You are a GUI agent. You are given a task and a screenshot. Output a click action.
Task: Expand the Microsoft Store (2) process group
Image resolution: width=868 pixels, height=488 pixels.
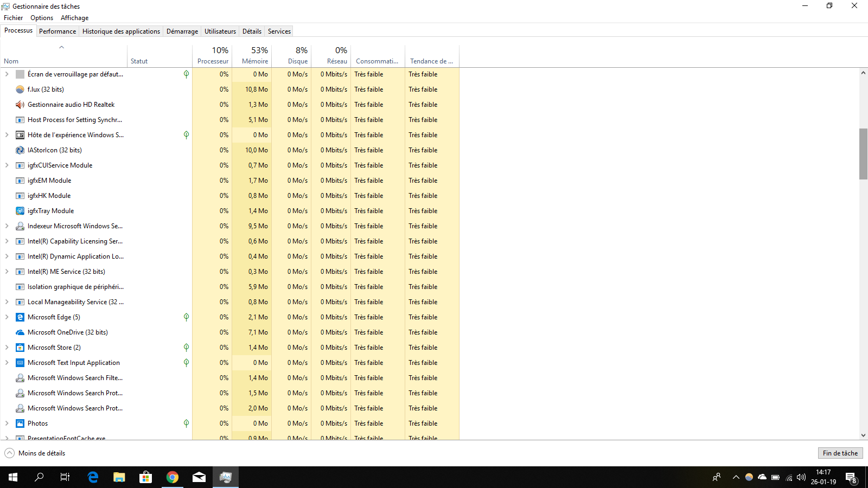pyautogui.click(x=7, y=348)
